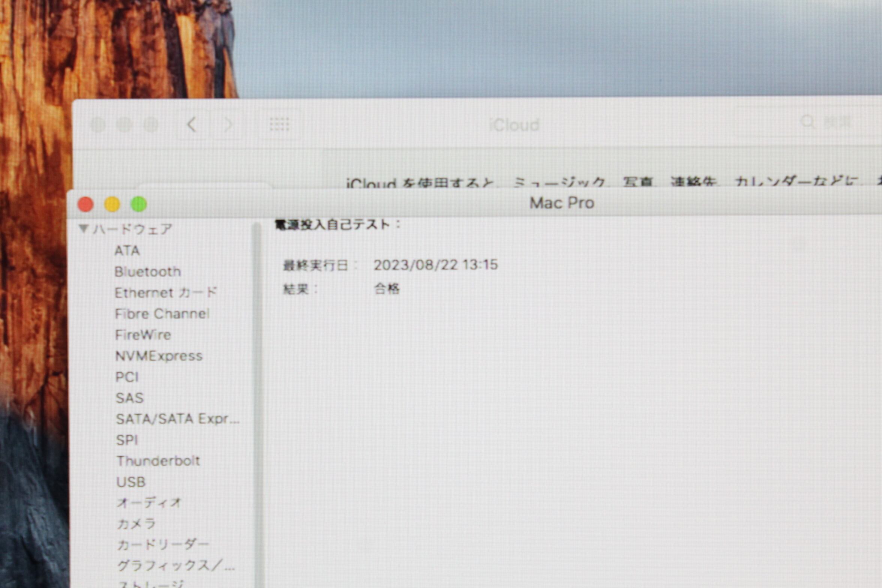
Task: Show all preferences grid icon
Action: tap(279, 124)
